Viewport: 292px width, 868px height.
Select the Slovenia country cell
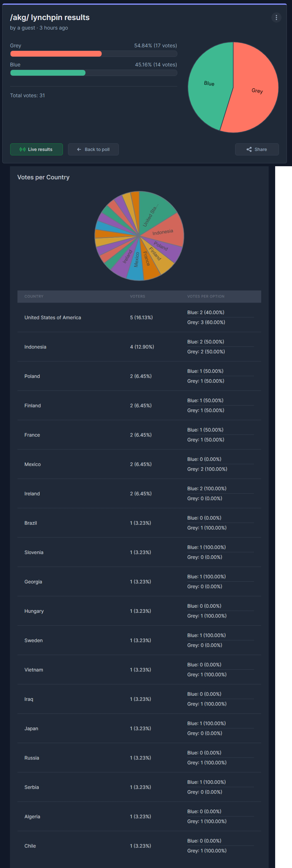click(34, 552)
